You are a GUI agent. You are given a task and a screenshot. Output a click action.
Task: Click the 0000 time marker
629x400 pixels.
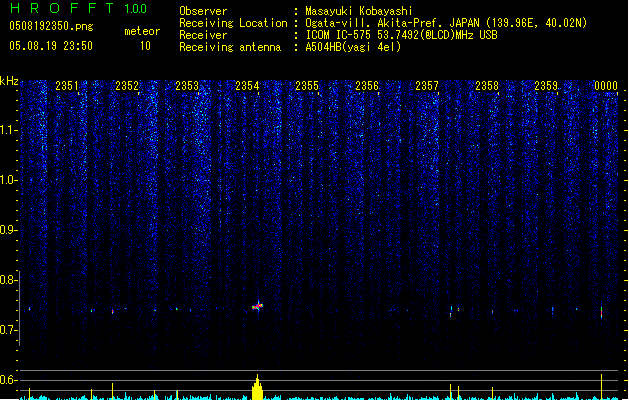[x=606, y=85]
